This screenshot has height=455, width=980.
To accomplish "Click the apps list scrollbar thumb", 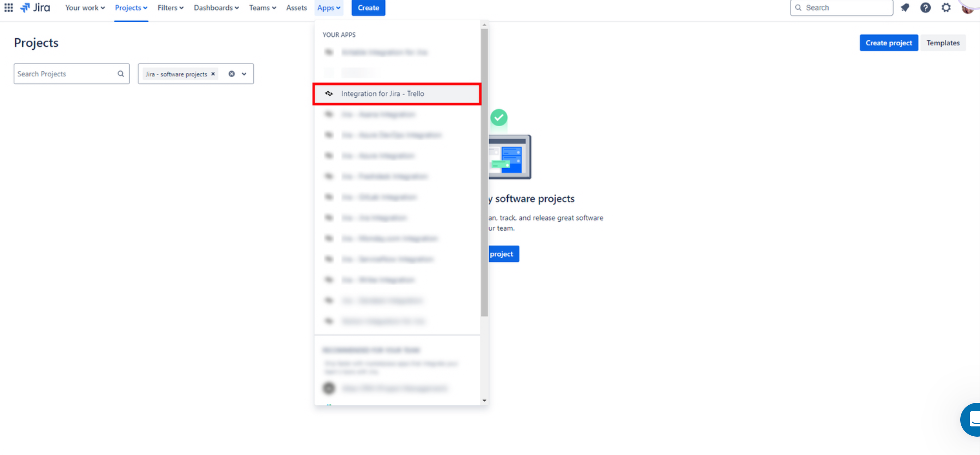I will (484, 172).
